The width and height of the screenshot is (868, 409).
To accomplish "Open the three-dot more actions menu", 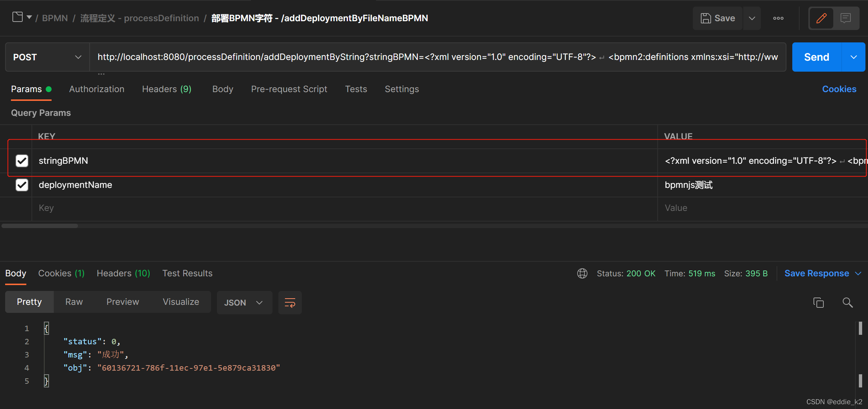I will (778, 18).
